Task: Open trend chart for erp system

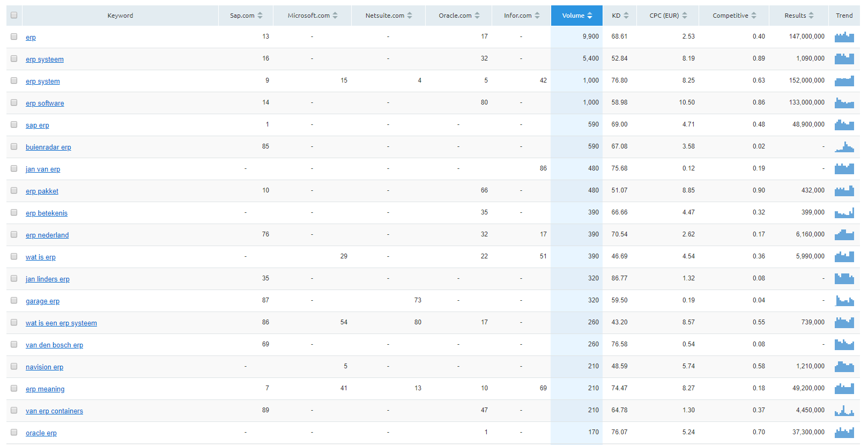Action: coord(844,81)
